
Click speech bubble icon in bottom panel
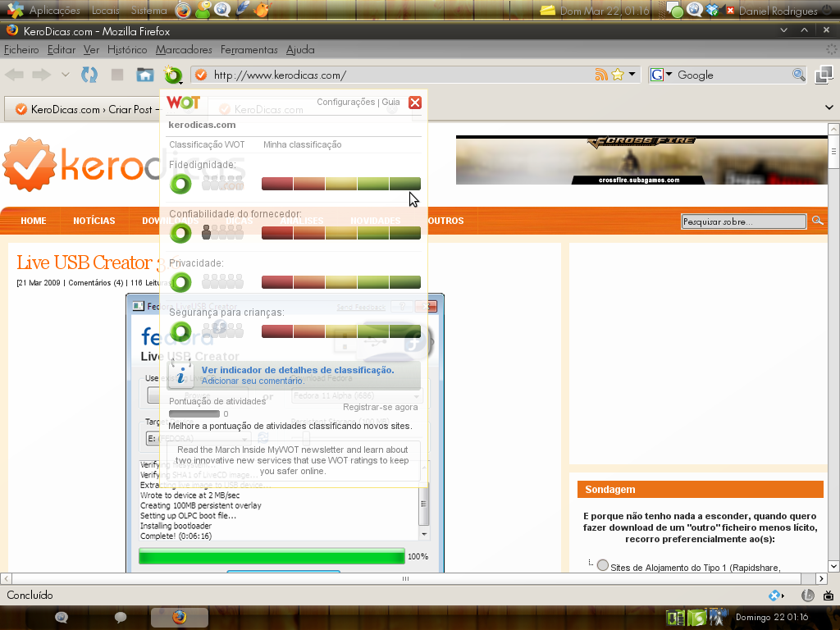pyautogui.click(x=121, y=617)
